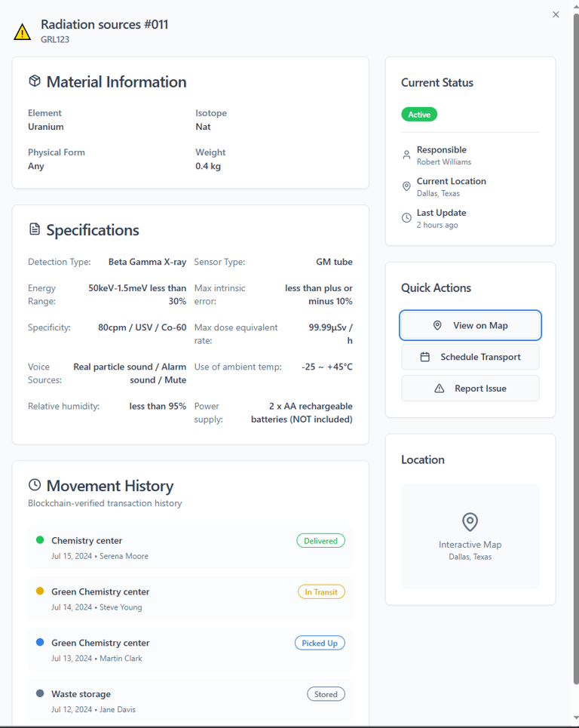
Task: Click the yellow radiation warning triangle icon
Action: click(23, 32)
